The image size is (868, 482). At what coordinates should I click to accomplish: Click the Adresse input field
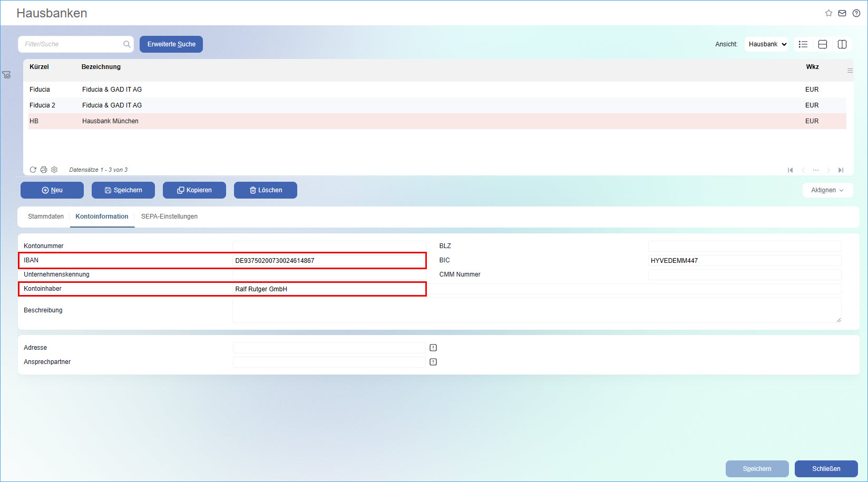tap(329, 348)
